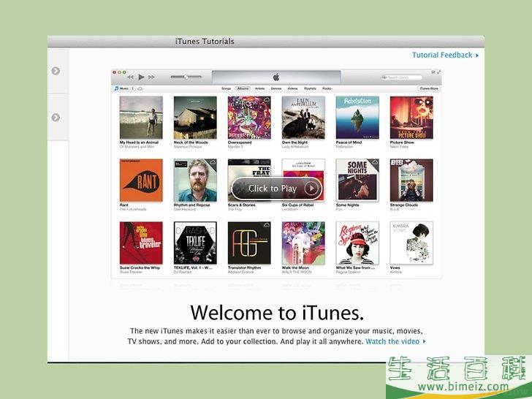Click the "iTunes Tutorials" window title
Viewport: 532px width, 399px height.
[205, 42]
